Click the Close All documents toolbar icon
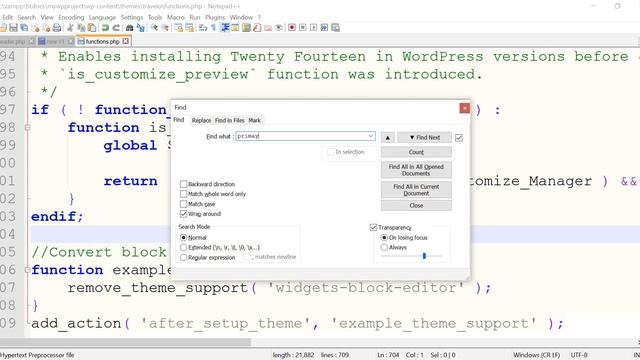Screen dimensions: 640x360 click(x=47, y=28)
